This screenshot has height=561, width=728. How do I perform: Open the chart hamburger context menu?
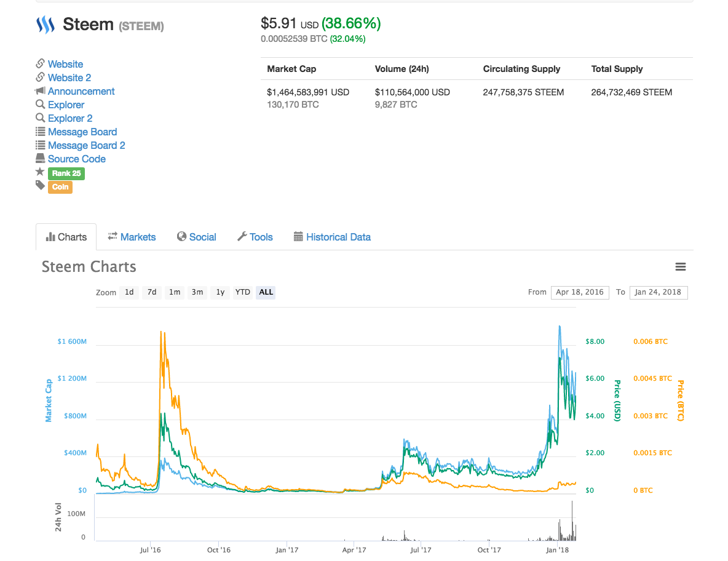pos(680,266)
